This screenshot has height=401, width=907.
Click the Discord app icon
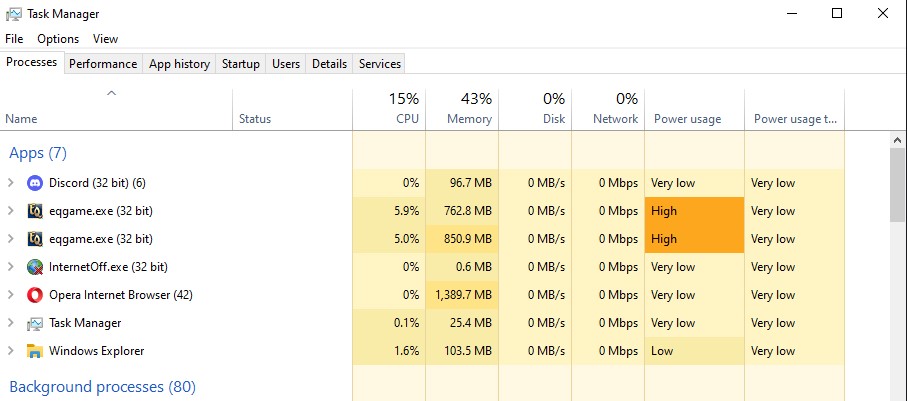coord(35,183)
